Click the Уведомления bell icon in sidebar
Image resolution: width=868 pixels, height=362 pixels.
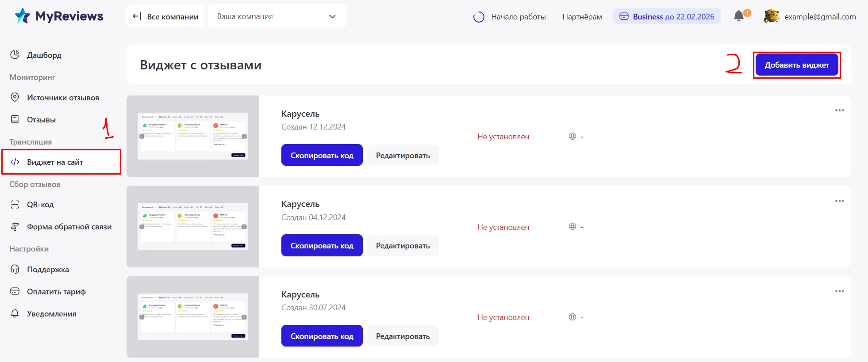(15, 313)
